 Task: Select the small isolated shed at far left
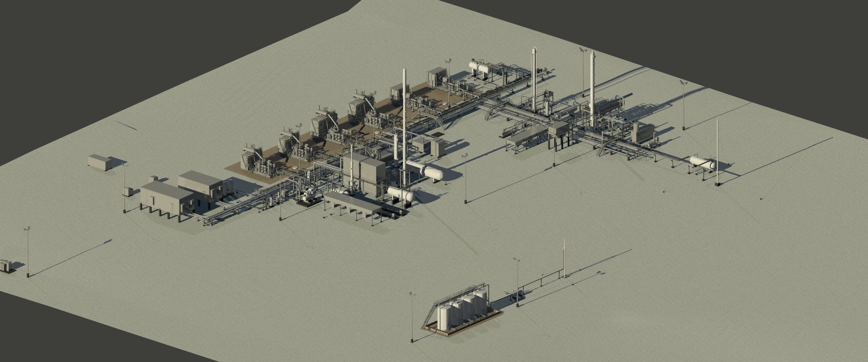(100, 162)
